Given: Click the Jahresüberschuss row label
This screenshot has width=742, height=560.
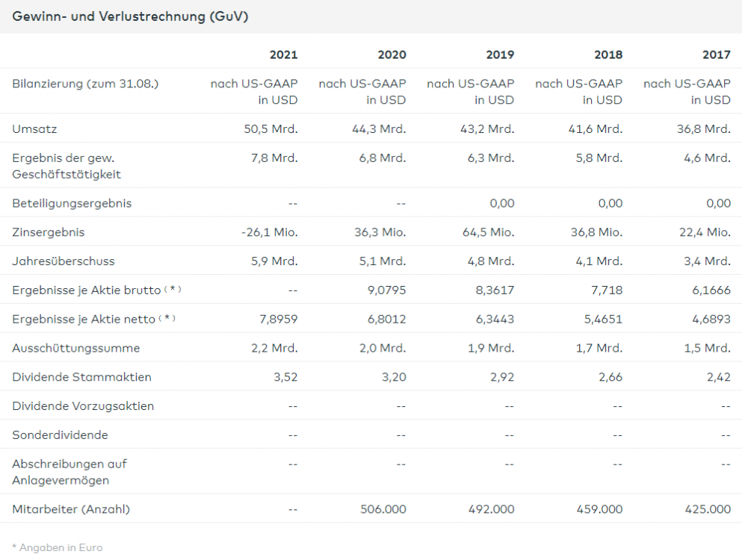Looking at the screenshot, I should pos(64,261).
